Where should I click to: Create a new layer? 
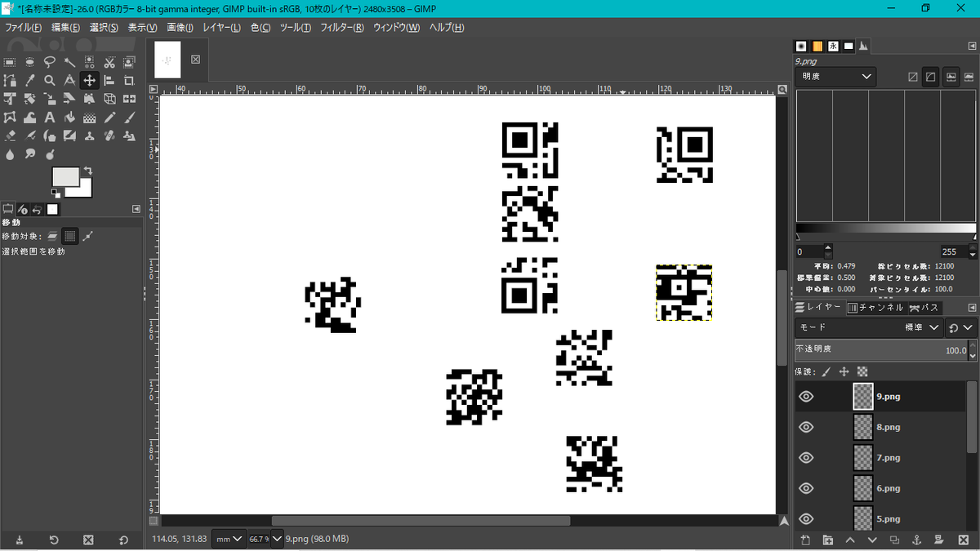click(805, 540)
